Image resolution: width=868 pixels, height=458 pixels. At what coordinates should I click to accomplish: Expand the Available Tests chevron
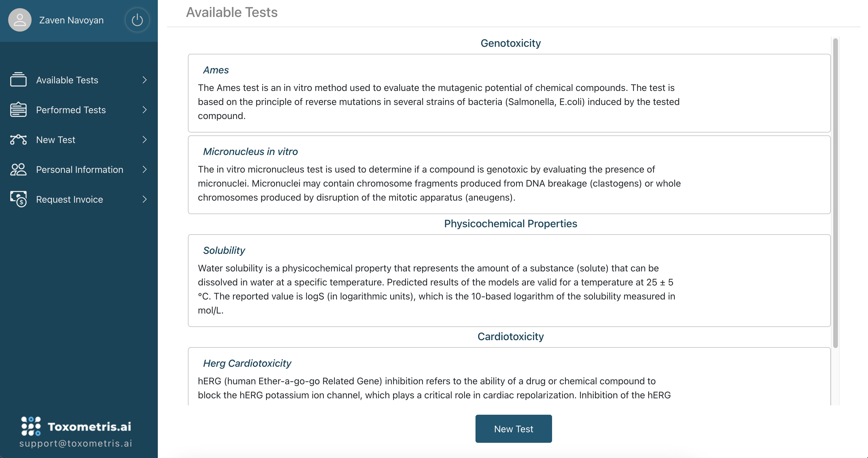tap(145, 80)
